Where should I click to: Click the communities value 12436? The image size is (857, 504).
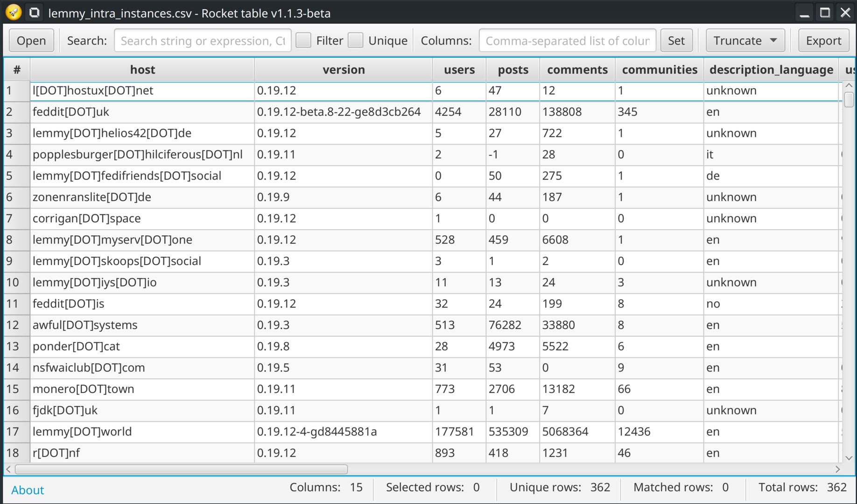[660, 432]
